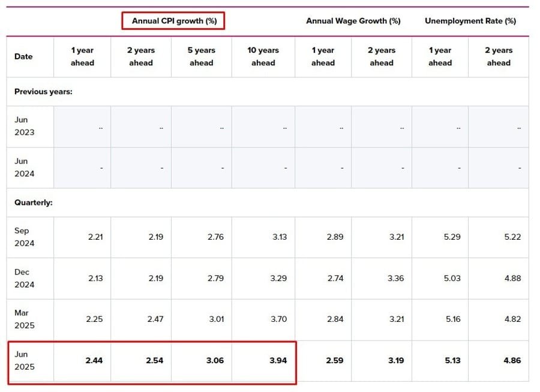
Task: Select the 3.70 value in Mar 2025 row
Action: pyautogui.click(x=278, y=319)
